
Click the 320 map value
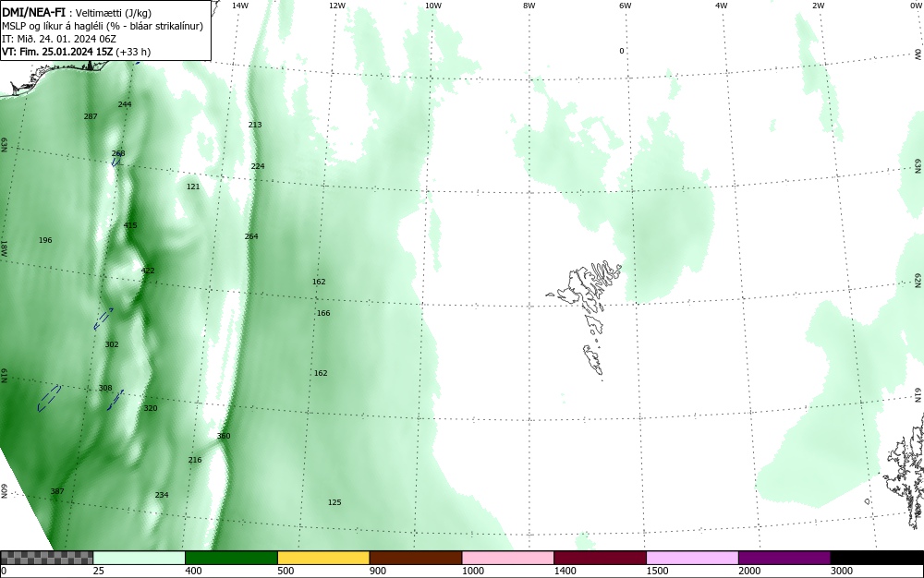[x=151, y=408]
